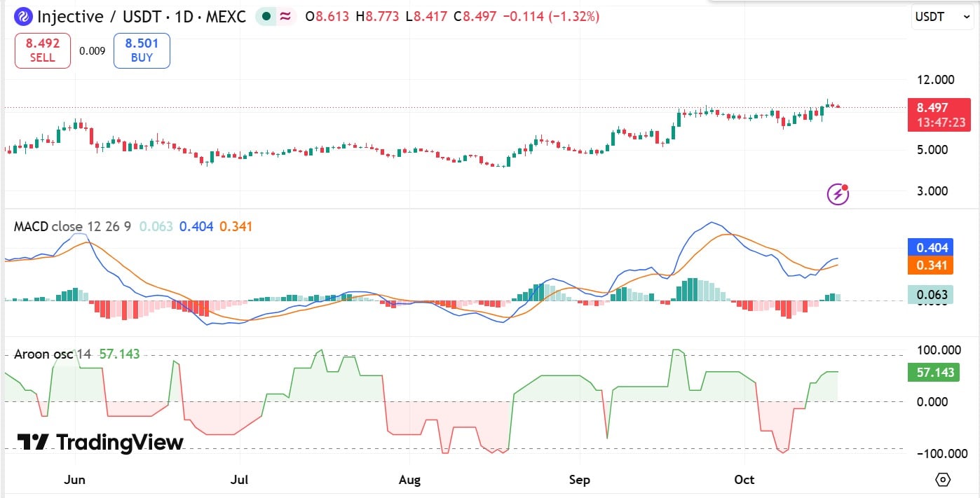
Task: Click the 3.000 price axis label
Action: pyautogui.click(x=934, y=191)
